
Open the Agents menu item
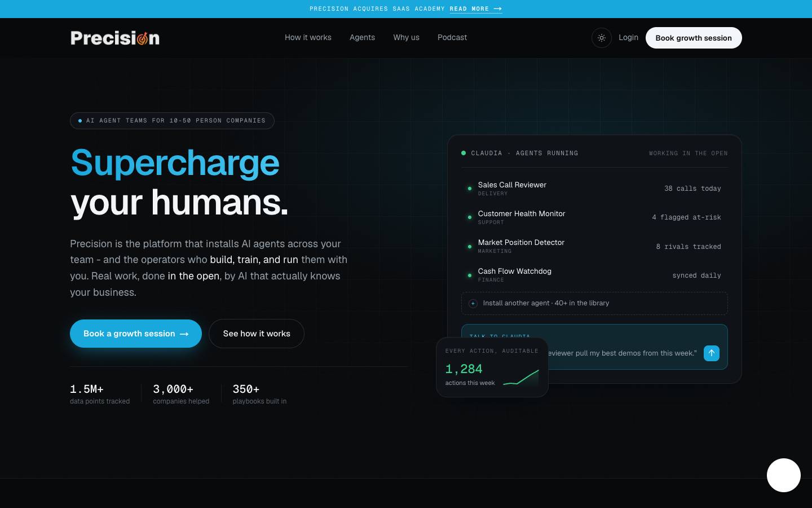362,37
